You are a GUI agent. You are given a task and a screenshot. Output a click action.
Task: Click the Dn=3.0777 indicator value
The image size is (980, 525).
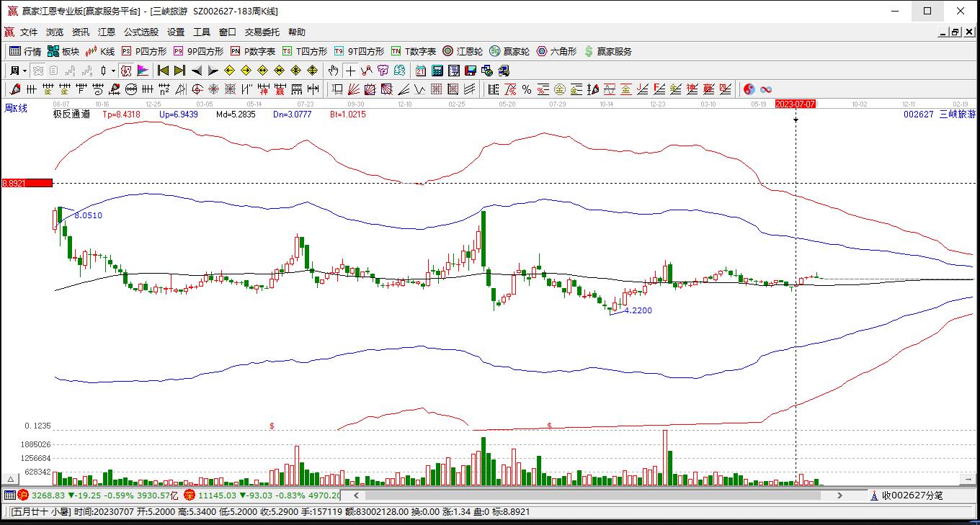[x=292, y=114]
